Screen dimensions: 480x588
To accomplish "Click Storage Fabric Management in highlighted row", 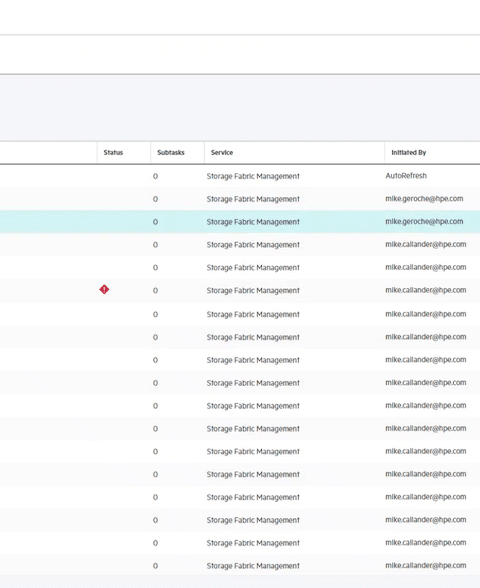I will (253, 222).
